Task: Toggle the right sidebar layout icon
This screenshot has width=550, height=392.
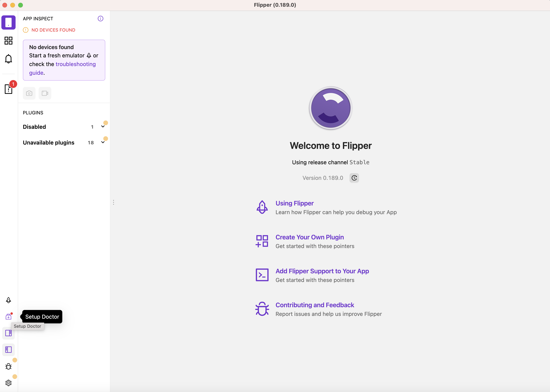Action: pos(8,333)
